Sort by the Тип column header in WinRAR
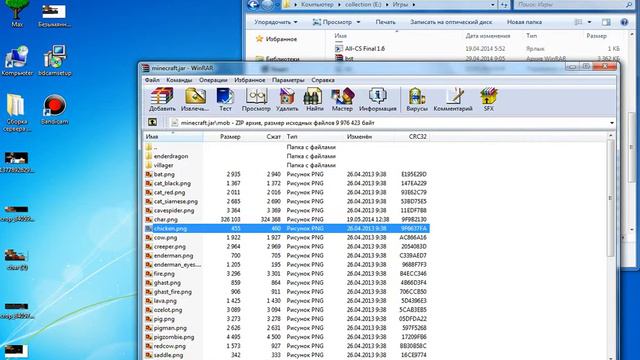This screenshot has width=640, height=360. pos(314,137)
